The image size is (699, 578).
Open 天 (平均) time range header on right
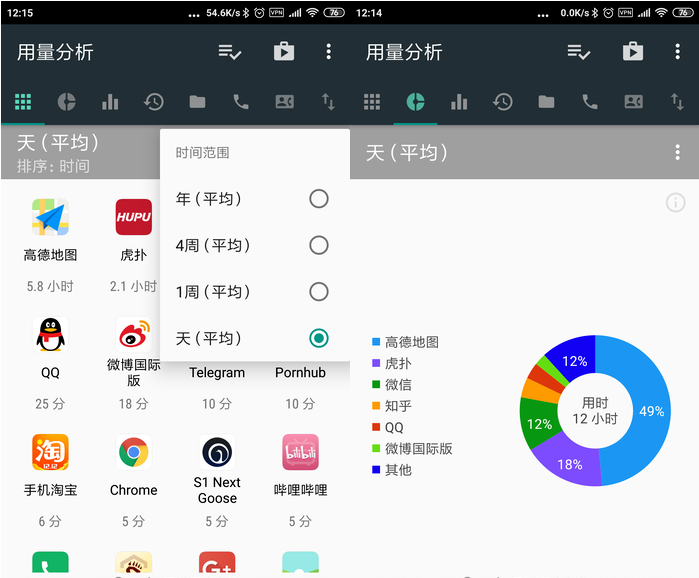pyautogui.click(x=407, y=153)
